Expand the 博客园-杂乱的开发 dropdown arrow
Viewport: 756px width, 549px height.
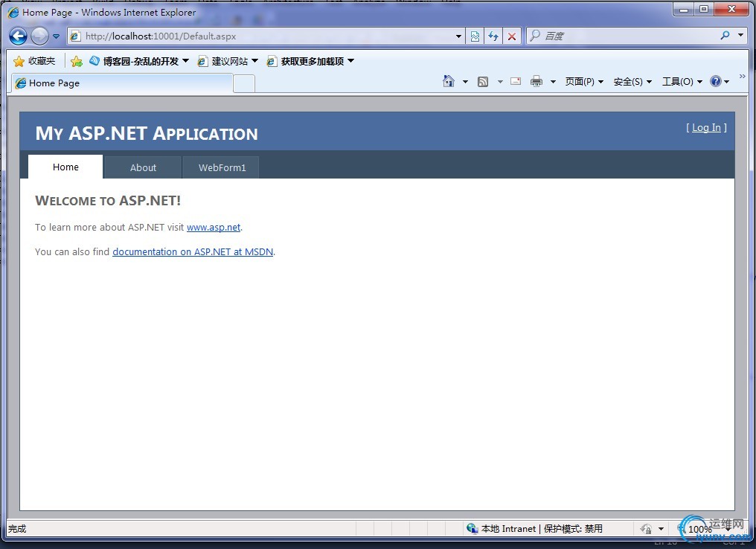[x=185, y=61]
